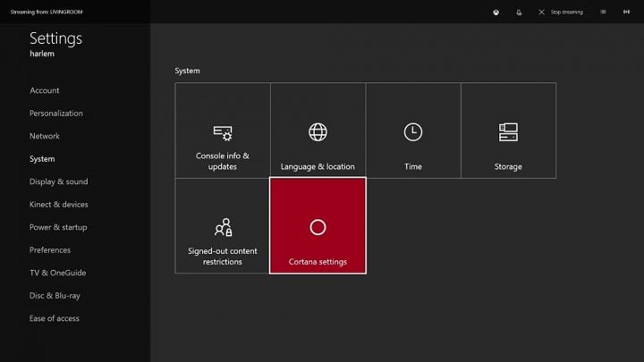
Task: Switch to Display & sound settings
Action: pyautogui.click(x=59, y=181)
